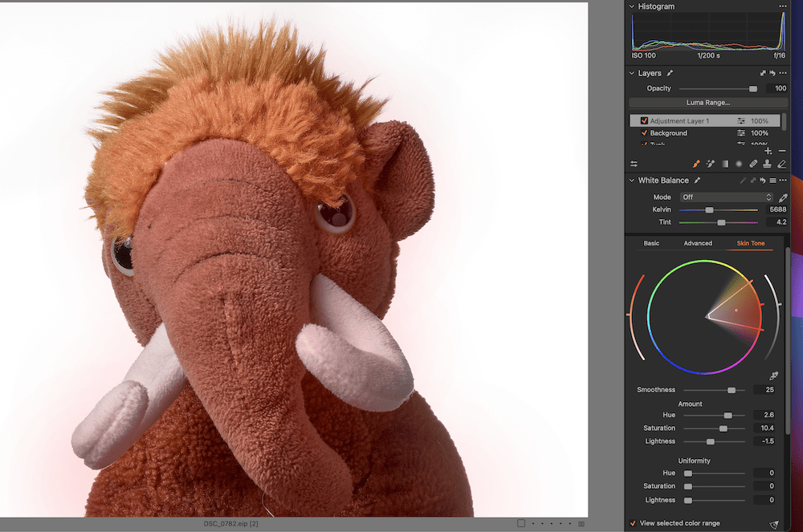
Task: Click the skin tone color picker eyedropper
Action: pos(774,376)
